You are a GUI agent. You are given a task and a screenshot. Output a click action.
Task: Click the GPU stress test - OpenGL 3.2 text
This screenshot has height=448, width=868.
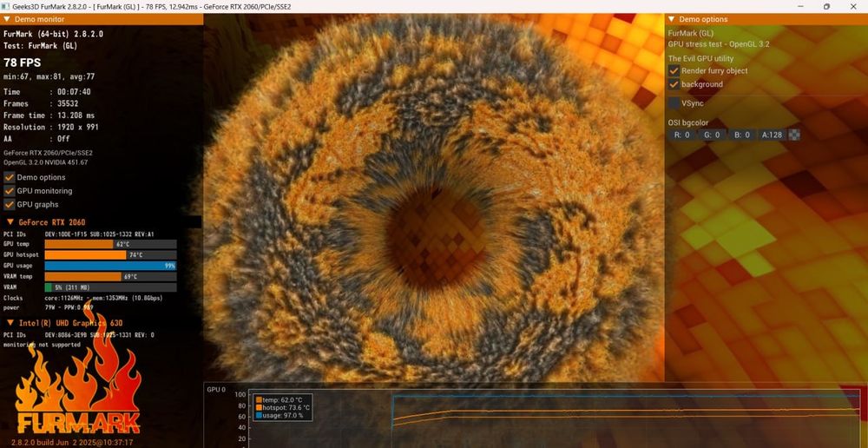click(719, 44)
